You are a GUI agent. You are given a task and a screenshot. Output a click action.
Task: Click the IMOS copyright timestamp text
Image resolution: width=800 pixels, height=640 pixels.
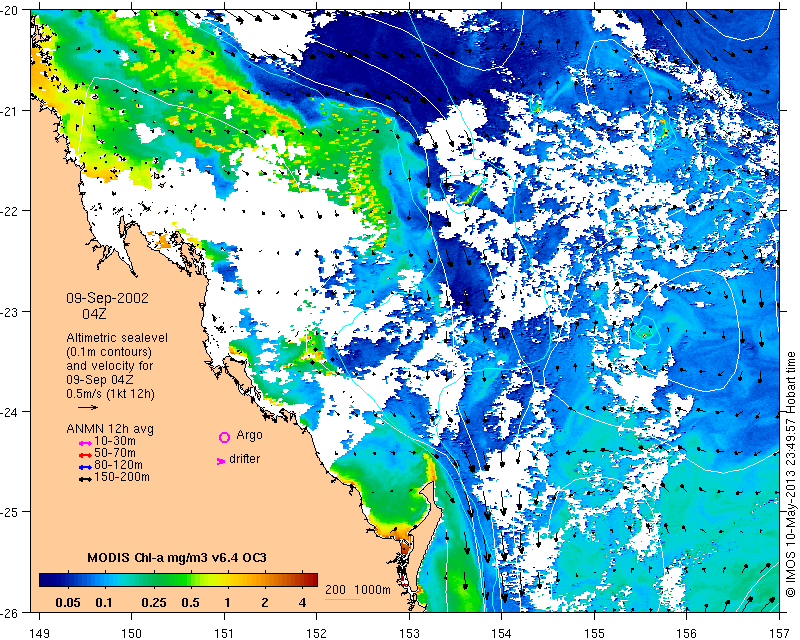point(790,475)
